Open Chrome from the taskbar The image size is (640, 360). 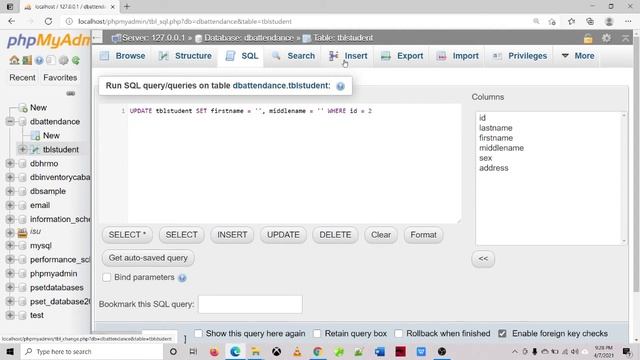[x=318, y=351]
